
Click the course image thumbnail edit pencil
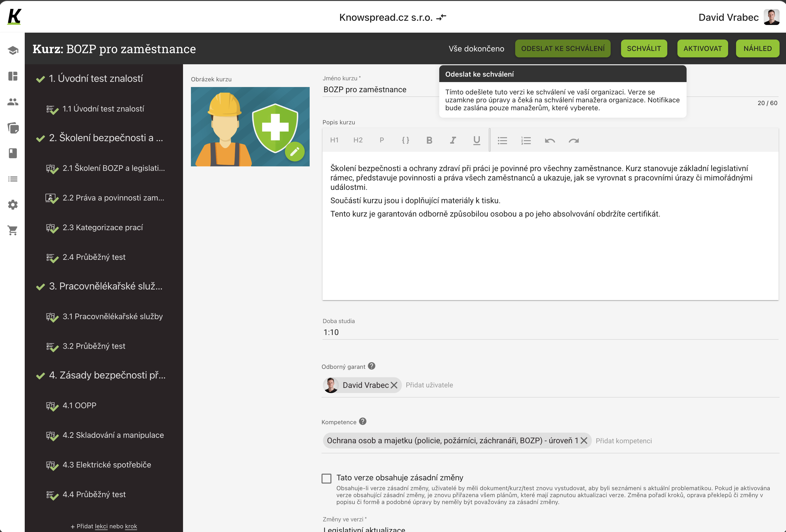[295, 152]
